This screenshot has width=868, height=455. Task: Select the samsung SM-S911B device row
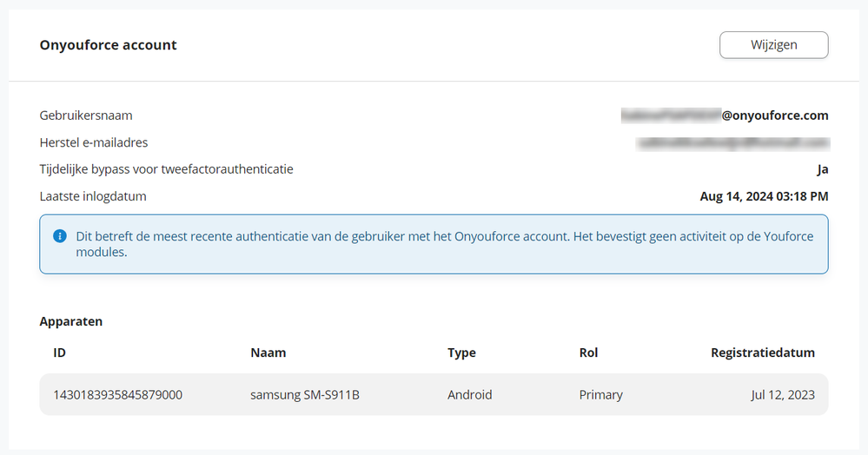(305, 395)
